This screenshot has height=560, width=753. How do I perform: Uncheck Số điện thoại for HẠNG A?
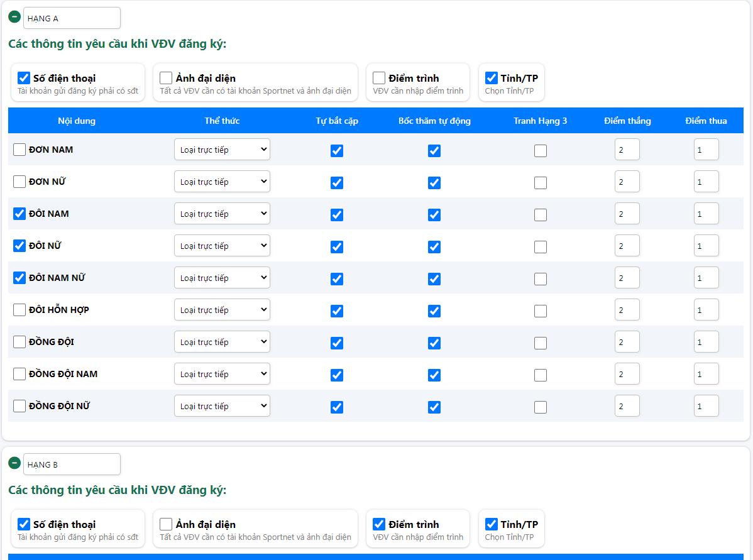pyautogui.click(x=24, y=78)
